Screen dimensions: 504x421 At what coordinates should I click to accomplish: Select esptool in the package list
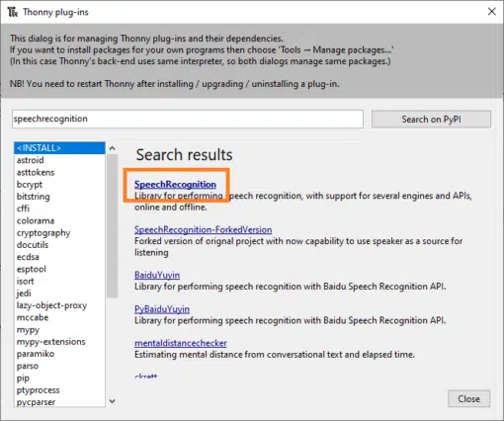coord(59,269)
